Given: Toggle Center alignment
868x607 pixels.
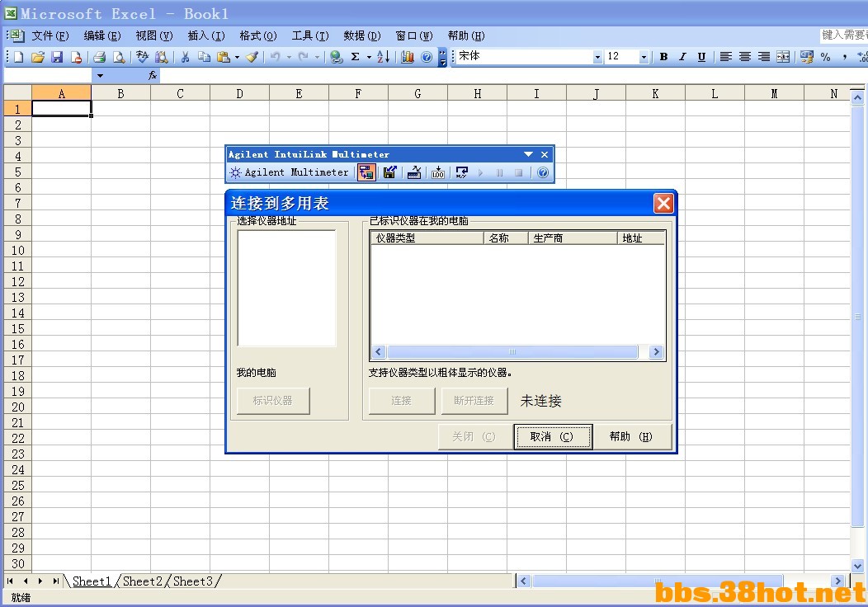Looking at the screenshot, I should click(745, 56).
